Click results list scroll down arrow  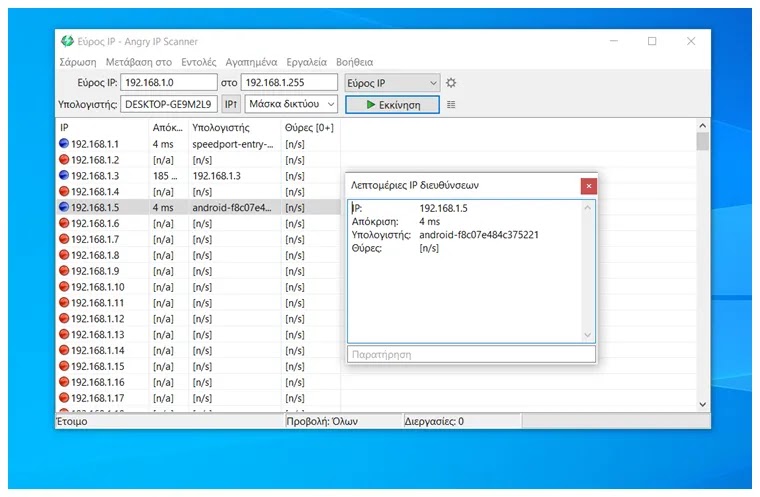tap(703, 404)
